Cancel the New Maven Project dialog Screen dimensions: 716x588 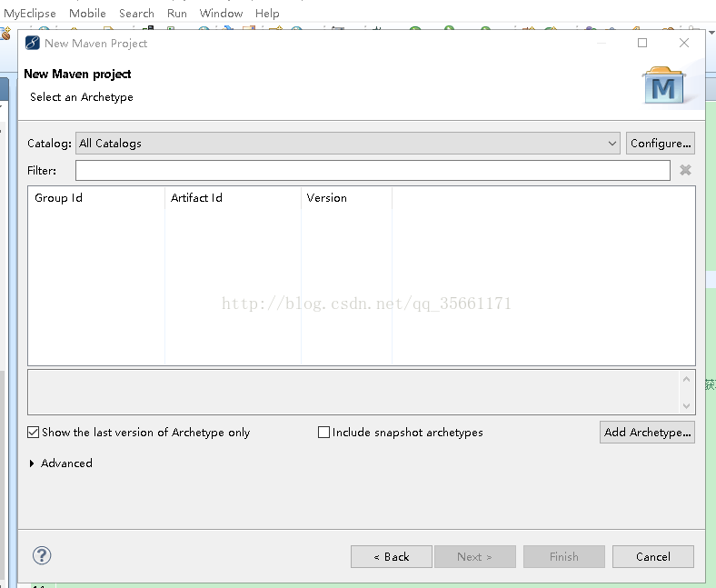tap(653, 556)
